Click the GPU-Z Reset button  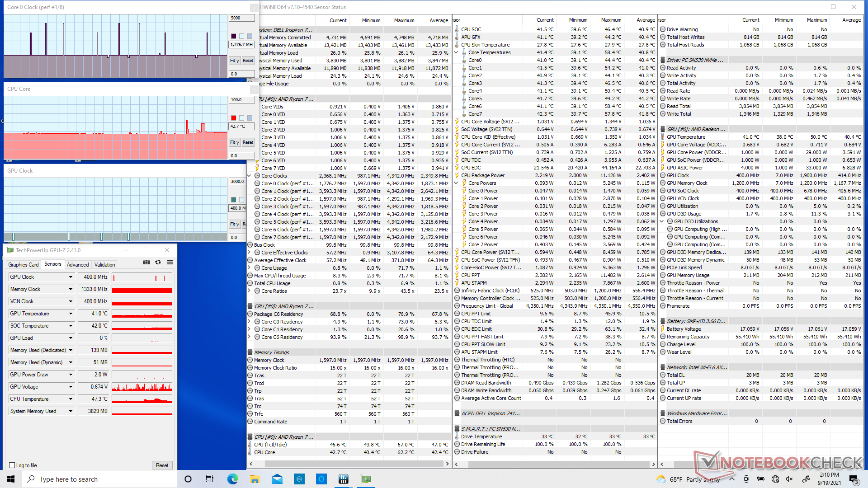point(162,465)
